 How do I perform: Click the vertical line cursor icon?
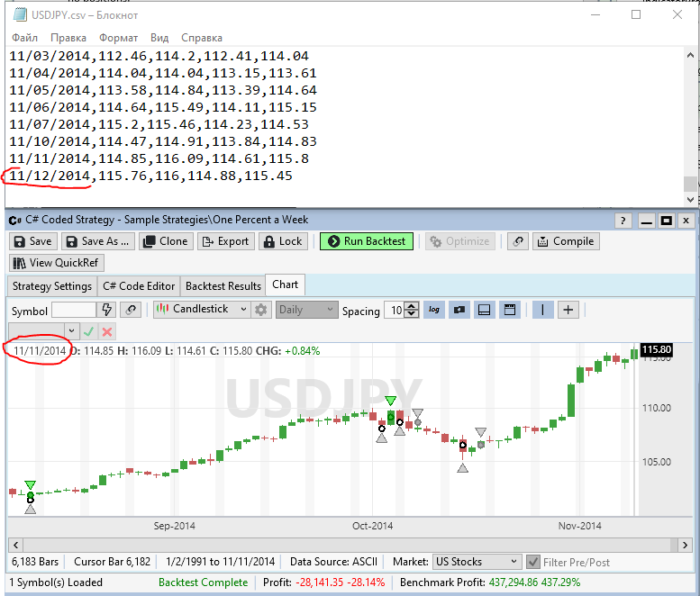pos(543,310)
